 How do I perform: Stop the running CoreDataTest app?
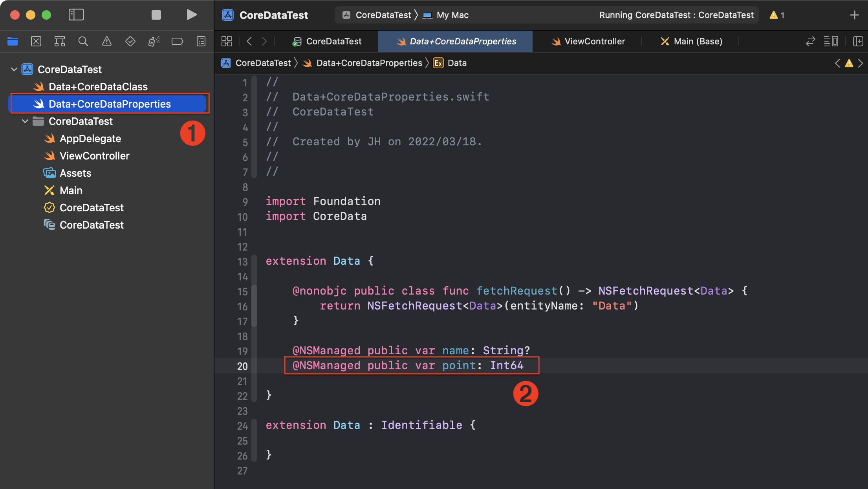click(156, 15)
